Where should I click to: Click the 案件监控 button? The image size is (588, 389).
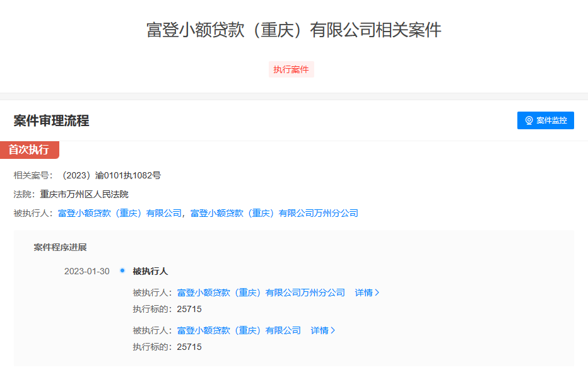pos(545,120)
